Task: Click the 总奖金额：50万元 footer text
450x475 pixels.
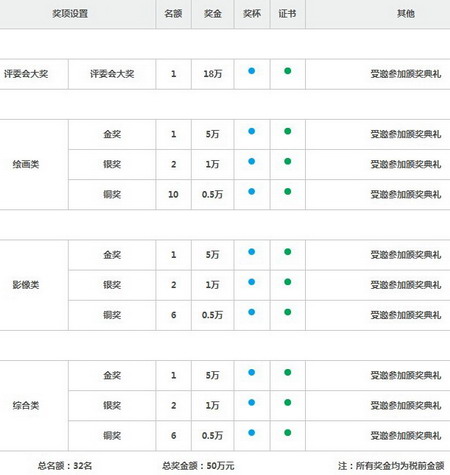Action: (x=198, y=466)
